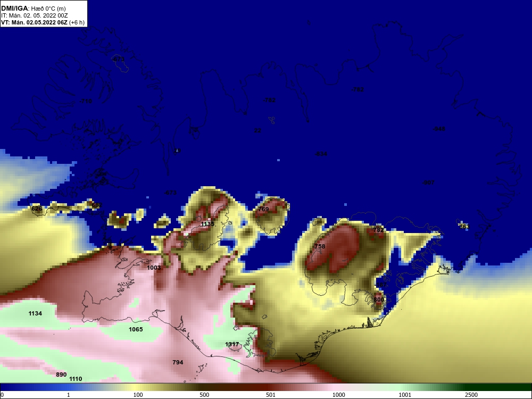Click the '626' value on the map
The height and width of the screenshot is (399, 532).
37,209
